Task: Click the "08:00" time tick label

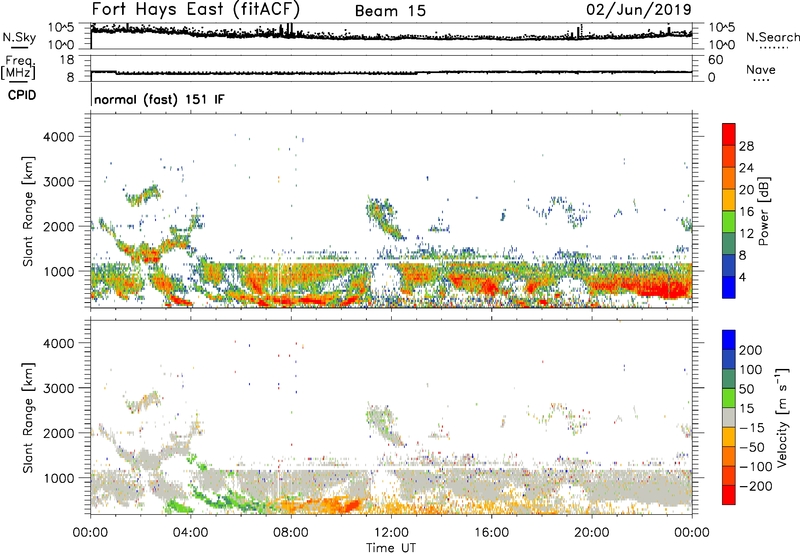Action: [291, 533]
